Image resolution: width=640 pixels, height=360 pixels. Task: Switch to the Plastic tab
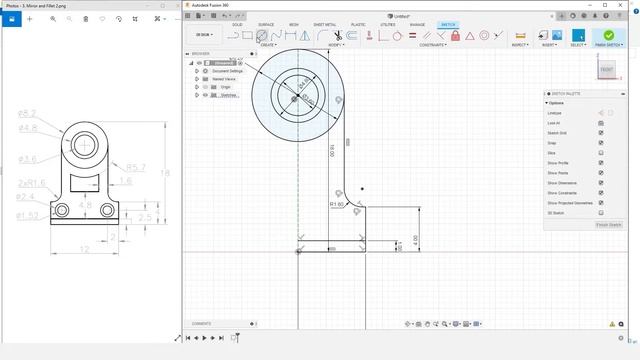click(358, 25)
